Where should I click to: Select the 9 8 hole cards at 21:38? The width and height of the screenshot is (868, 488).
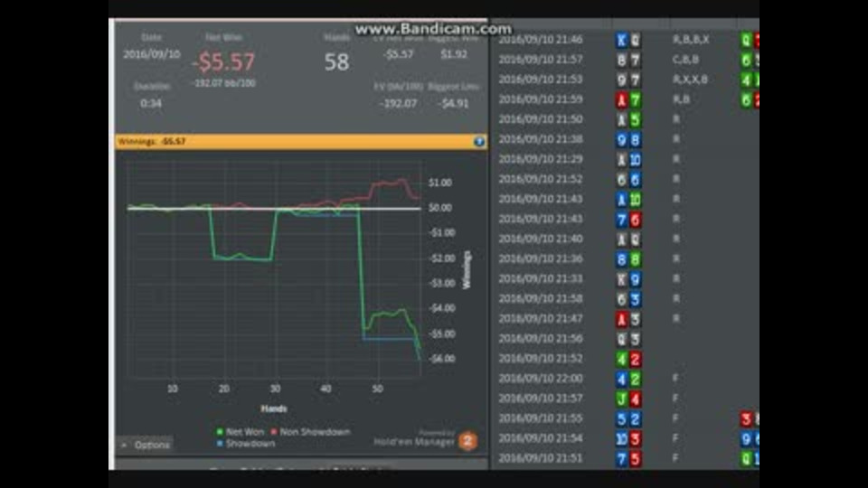tap(628, 139)
